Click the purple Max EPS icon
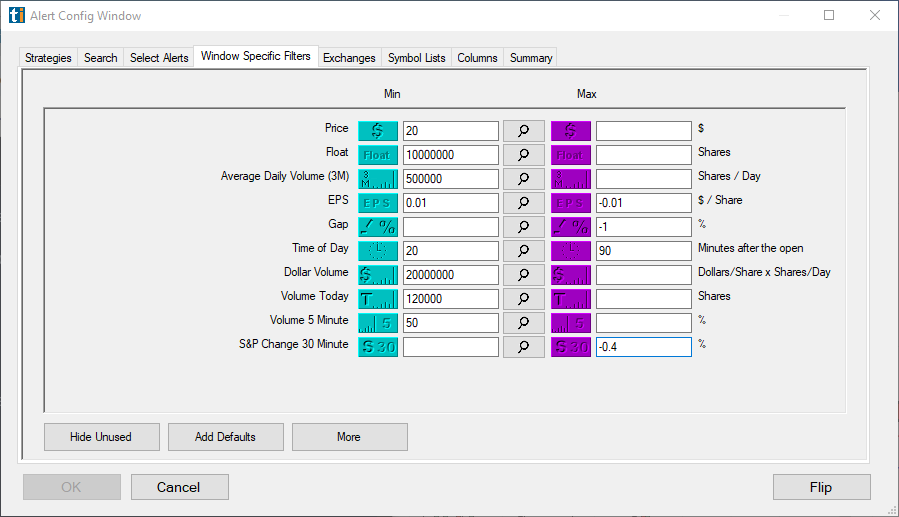 570,203
